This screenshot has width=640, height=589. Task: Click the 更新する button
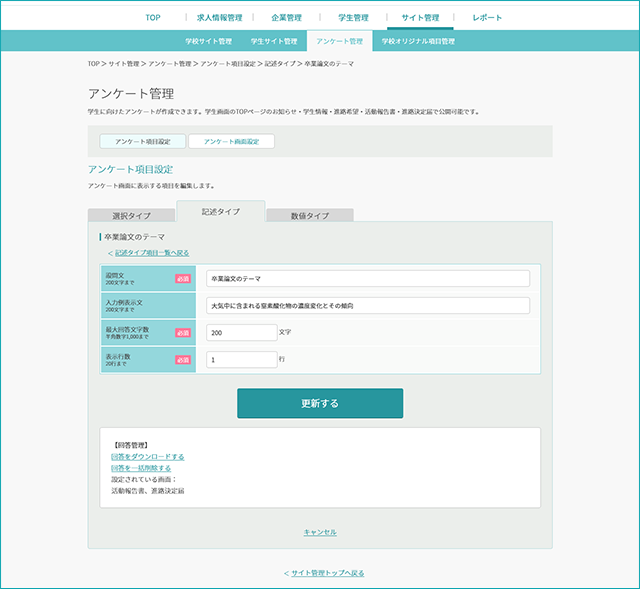[x=320, y=403]
